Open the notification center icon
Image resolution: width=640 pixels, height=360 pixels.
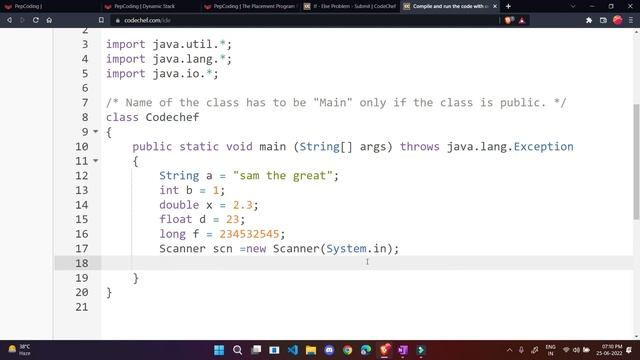pos(629,350)
